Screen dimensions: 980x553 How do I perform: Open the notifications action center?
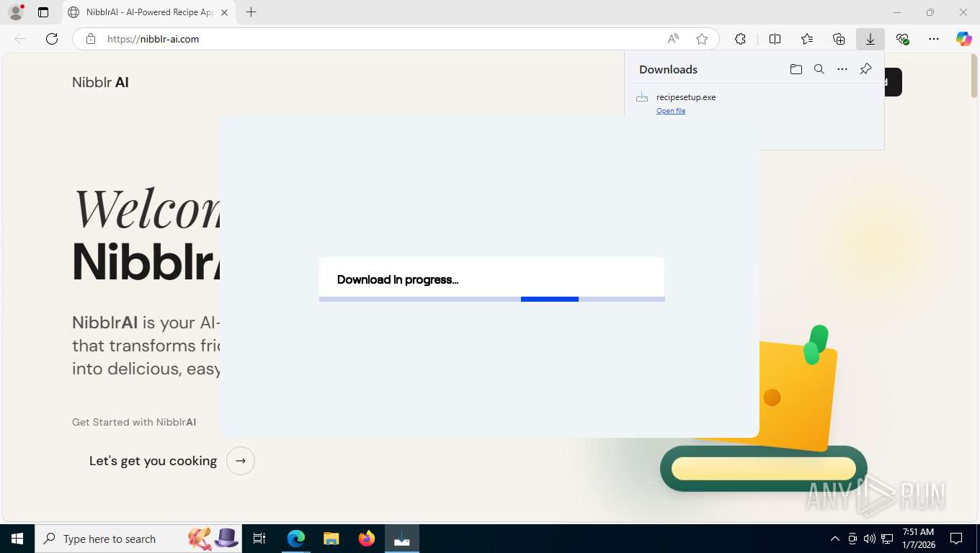[x=956, y=539]
